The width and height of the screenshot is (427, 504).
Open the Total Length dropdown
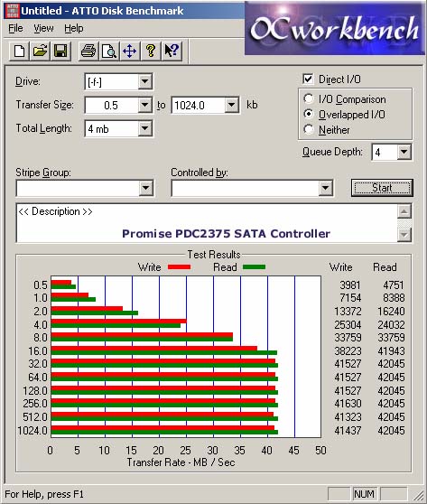point(145,128)
